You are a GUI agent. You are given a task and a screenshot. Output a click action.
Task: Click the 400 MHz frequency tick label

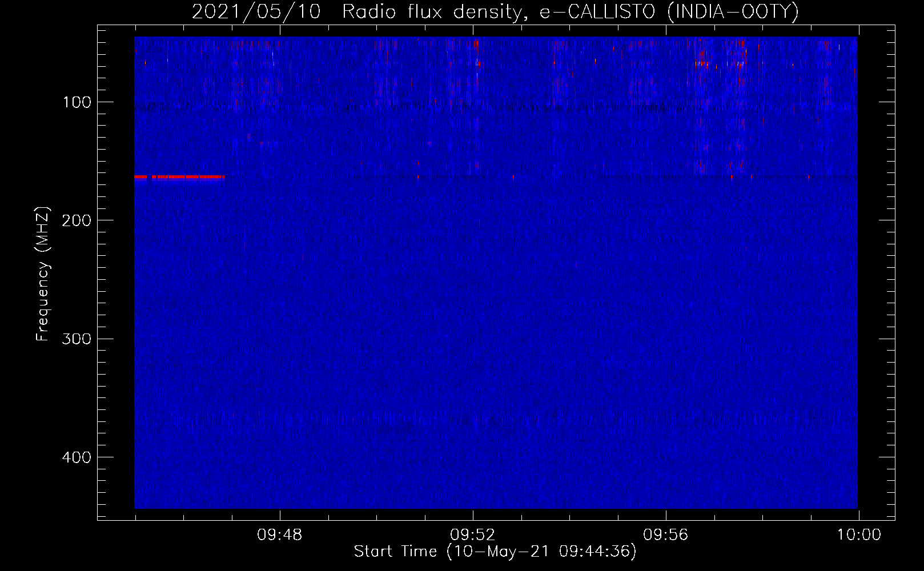coord(77,457)
